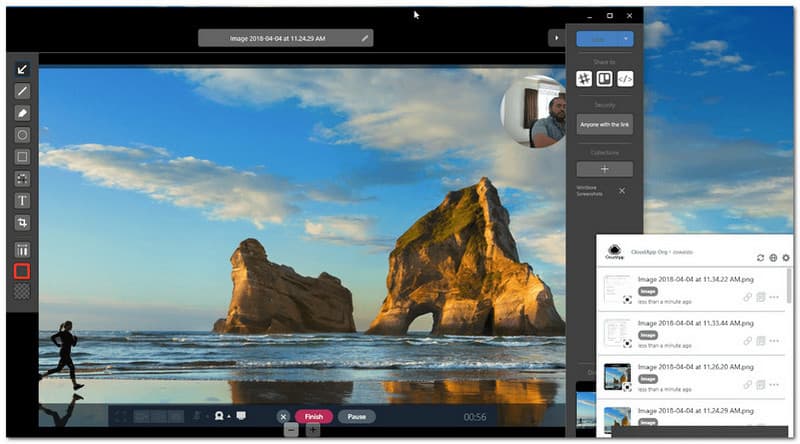The width and height of the screenshot is (800, 444).
Task: Choose the Highlighter pen tool
Action: click(x=22, y=113)
